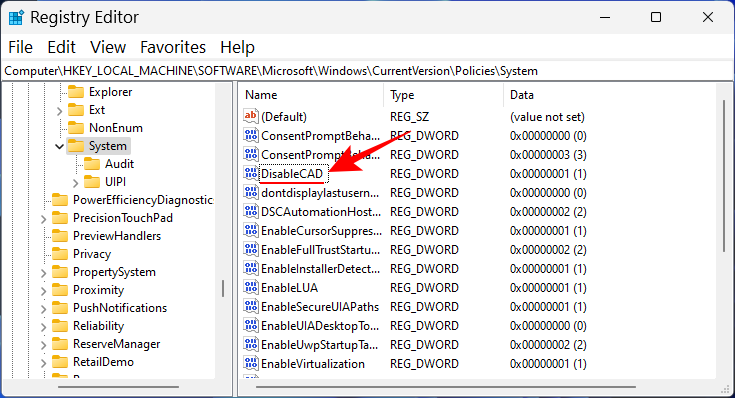Open the View menu
Viewport: 735px width, 398px height.
[108, 47]
